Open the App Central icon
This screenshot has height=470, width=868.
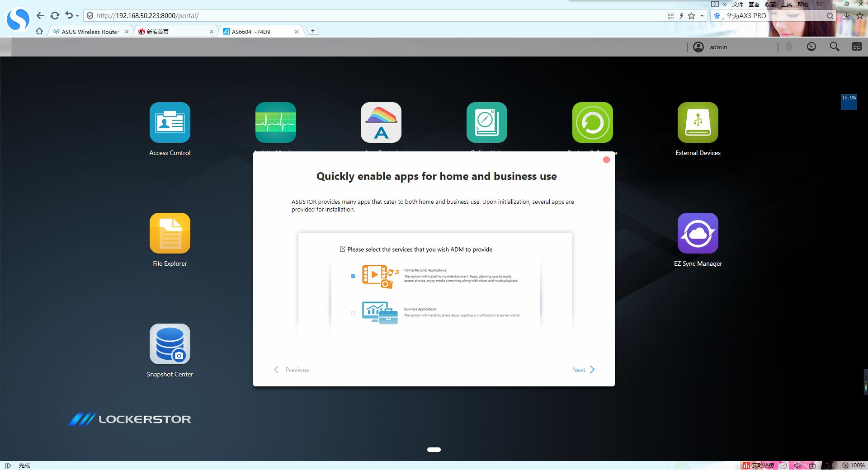pyautogui.click(x=381, y=122)
